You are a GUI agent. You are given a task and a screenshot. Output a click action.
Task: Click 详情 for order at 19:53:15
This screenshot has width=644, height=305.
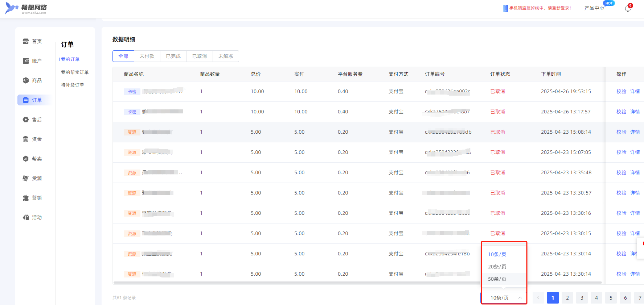[x=635, y=92]
